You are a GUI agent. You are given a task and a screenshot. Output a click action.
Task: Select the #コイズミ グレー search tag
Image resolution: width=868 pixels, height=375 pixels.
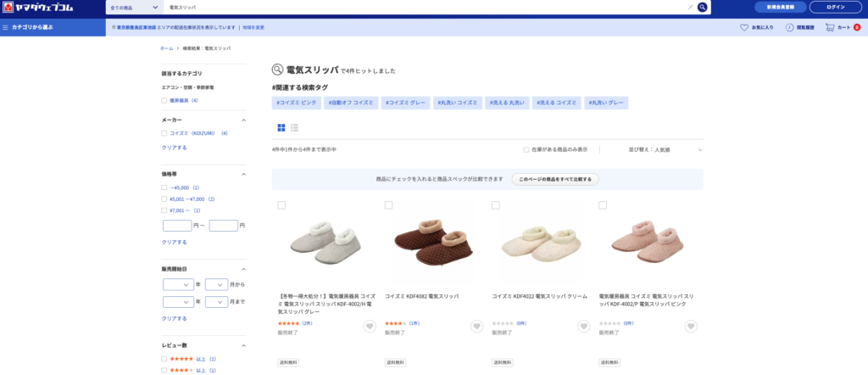[406, 103]
